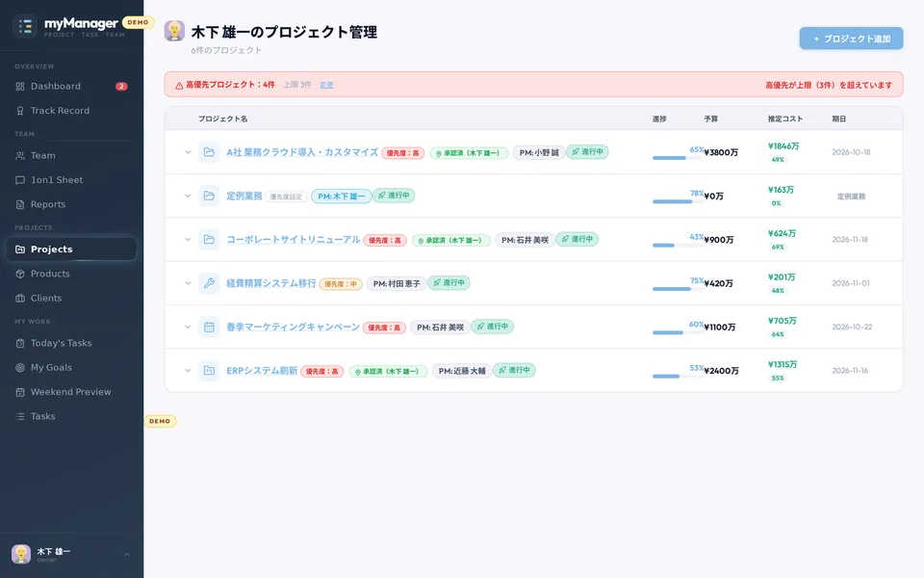Open the 定例業務 project link
Viewport: 924px width, 578px height.
[x=244, y=196]
